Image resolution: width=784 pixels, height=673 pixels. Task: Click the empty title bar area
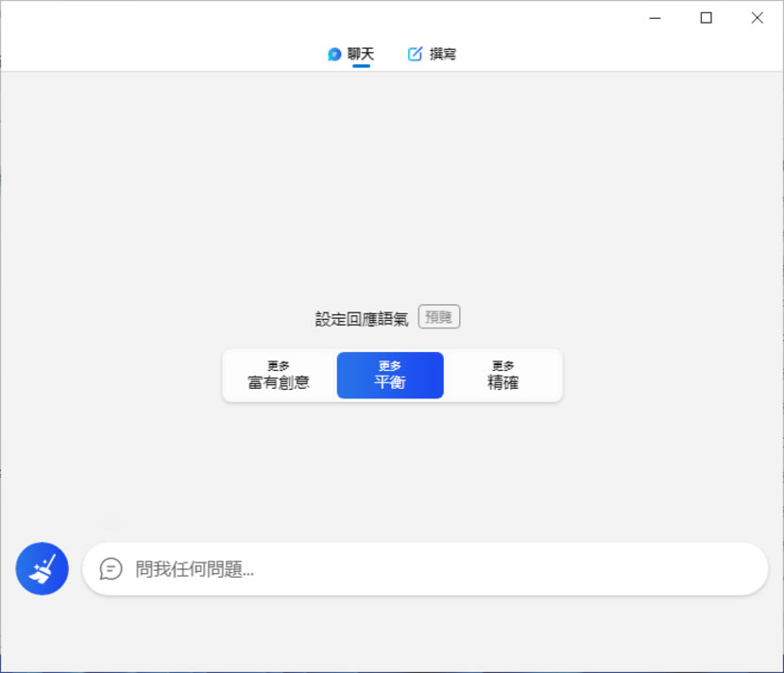click(x=283, y=18)
